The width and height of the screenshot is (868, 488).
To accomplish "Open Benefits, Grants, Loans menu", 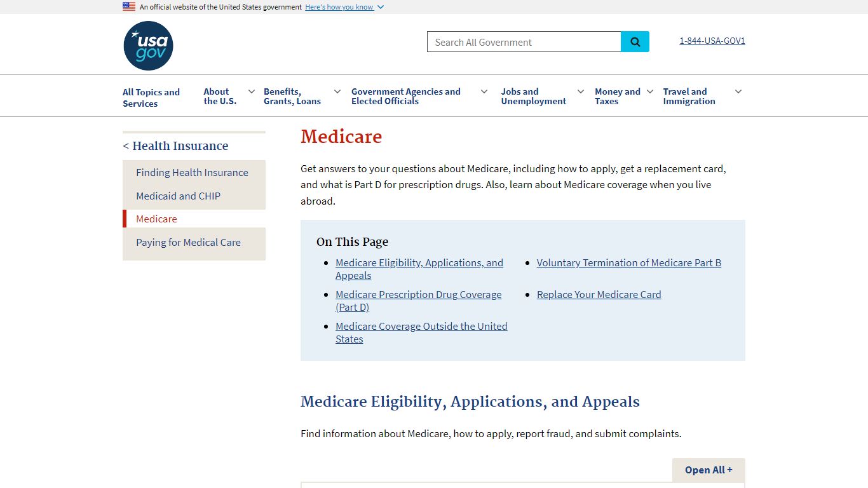I will pyautogui.click(x=292, y=97).
